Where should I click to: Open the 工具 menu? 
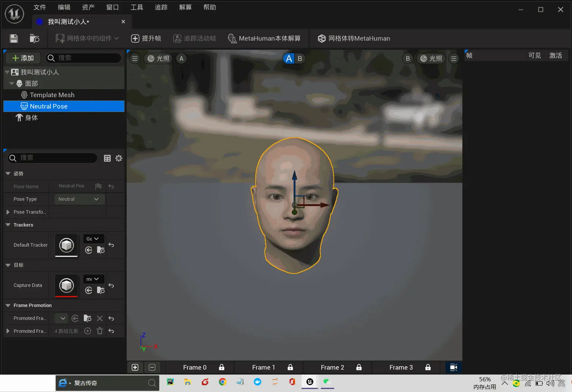137,7
